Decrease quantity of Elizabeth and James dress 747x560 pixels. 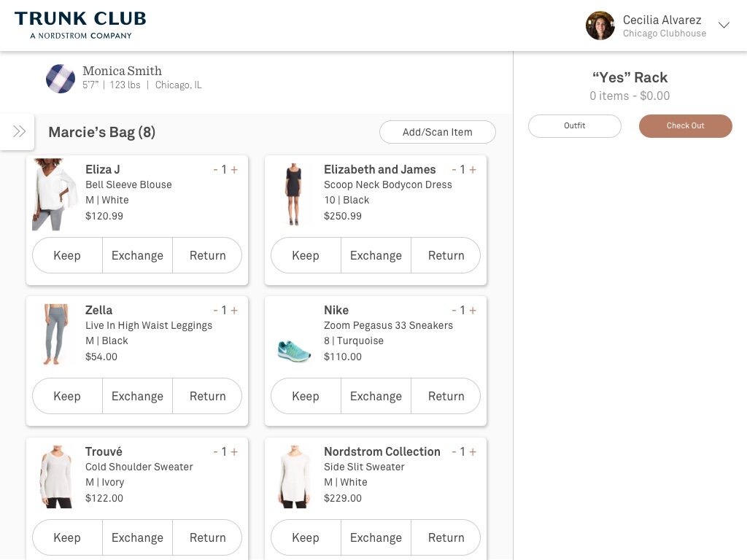pyautogui.click(x=454, y=169)
